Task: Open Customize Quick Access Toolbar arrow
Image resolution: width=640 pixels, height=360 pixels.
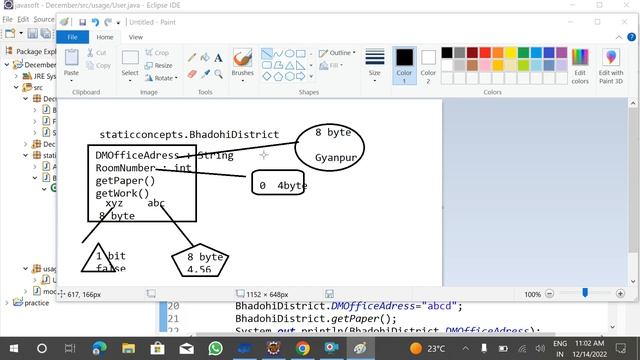Action: pyautogui.click(x=118, y=23)
